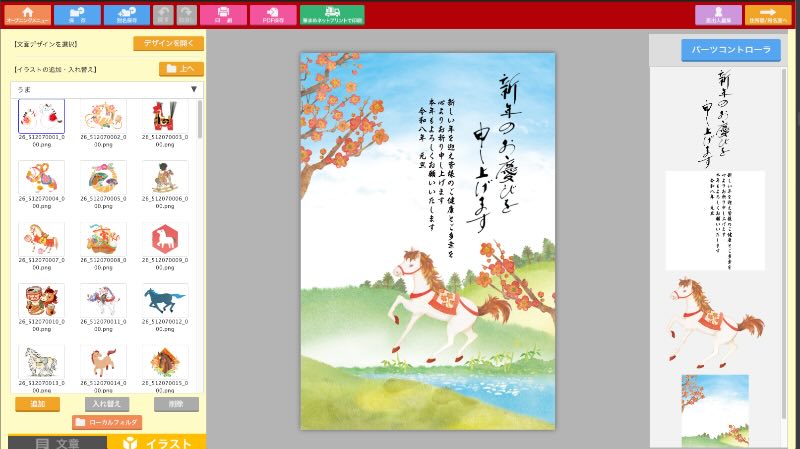Click the デザインを開く button
The width and height of the screenshot is (800, 449).
168,43
